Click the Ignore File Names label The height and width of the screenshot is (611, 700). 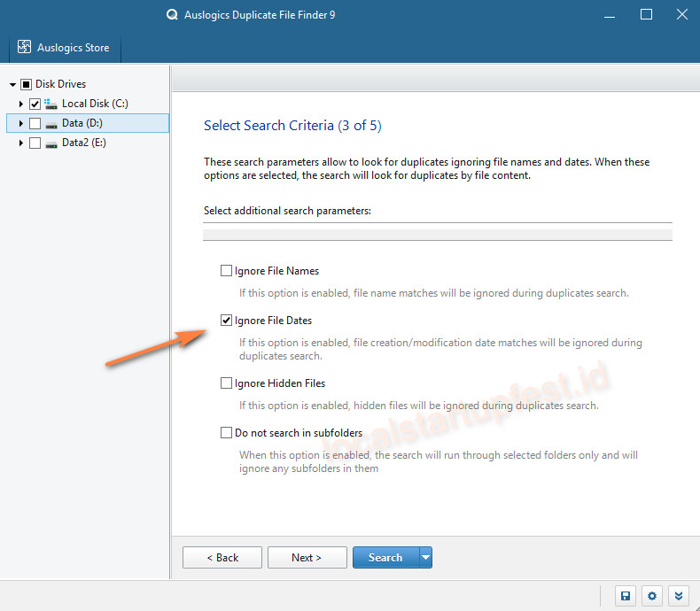click(x=276, y=271)
